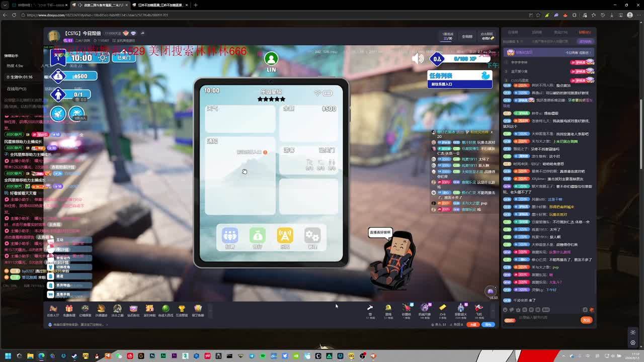Image resolution: width=644 pixels, height=362 pixels.
Task: Click the airplane round button in HUD
Action: [x=58, y=114]
